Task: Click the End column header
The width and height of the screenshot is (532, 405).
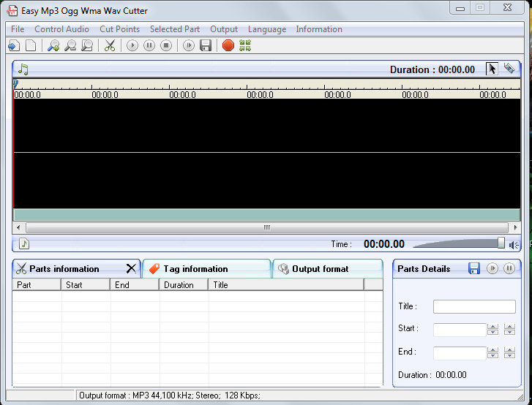Action: point(135,284)
